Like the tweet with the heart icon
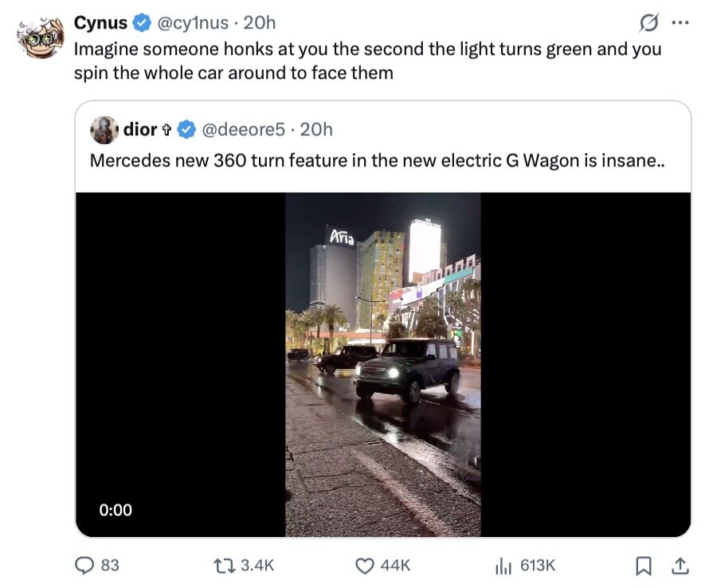 click(365, 565)
